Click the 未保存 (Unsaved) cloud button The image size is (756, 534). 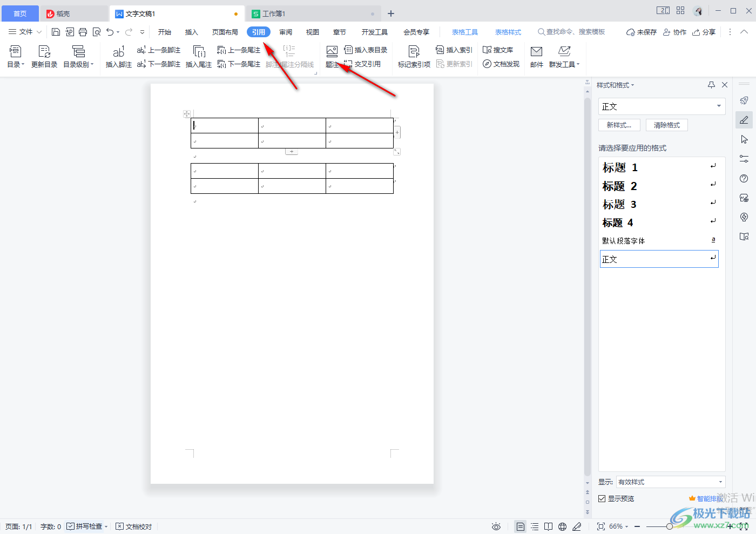(642, 32)
